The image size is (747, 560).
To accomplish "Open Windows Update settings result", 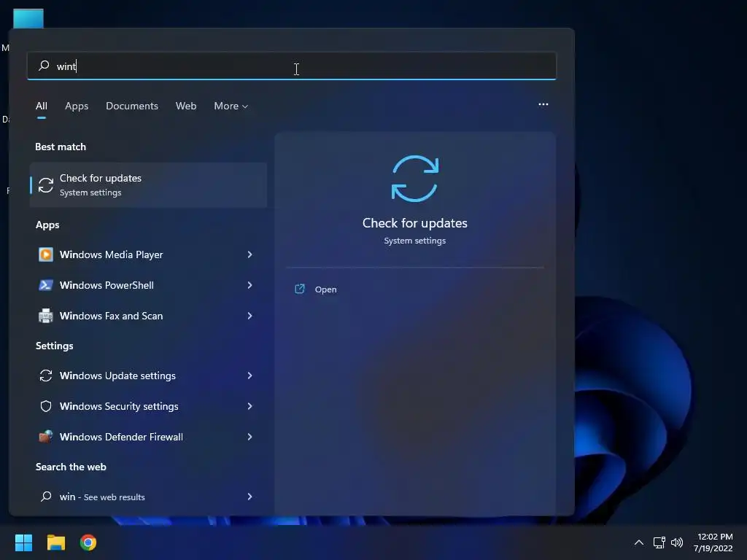I will point(148,376).
